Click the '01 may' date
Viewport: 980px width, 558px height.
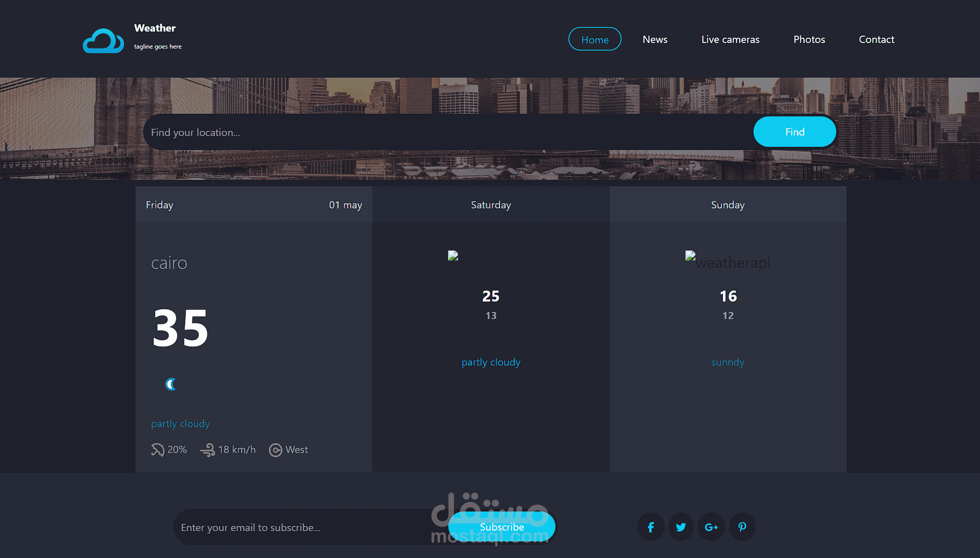(x=345, y=205)
